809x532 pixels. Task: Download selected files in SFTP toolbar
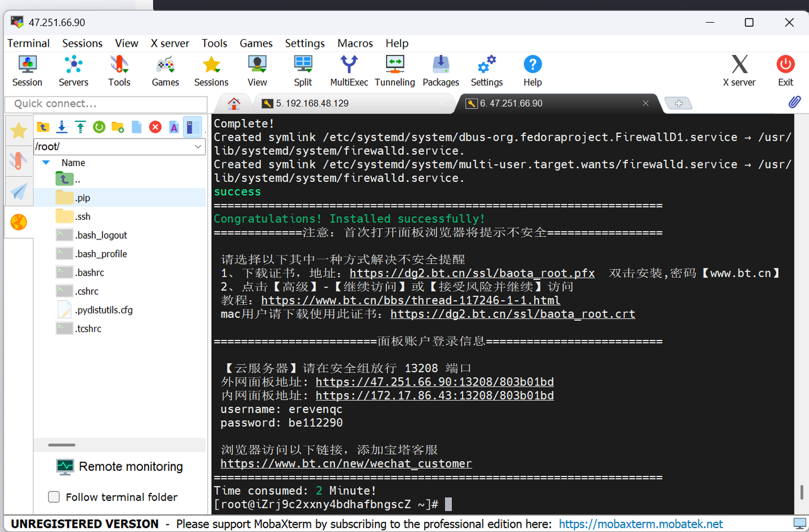point(62,127)
